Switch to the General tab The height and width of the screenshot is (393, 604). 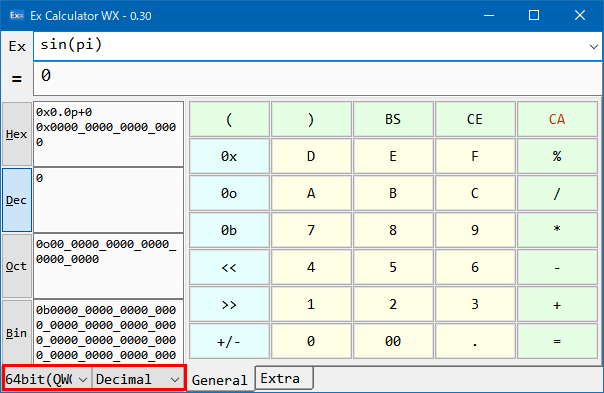220,380
